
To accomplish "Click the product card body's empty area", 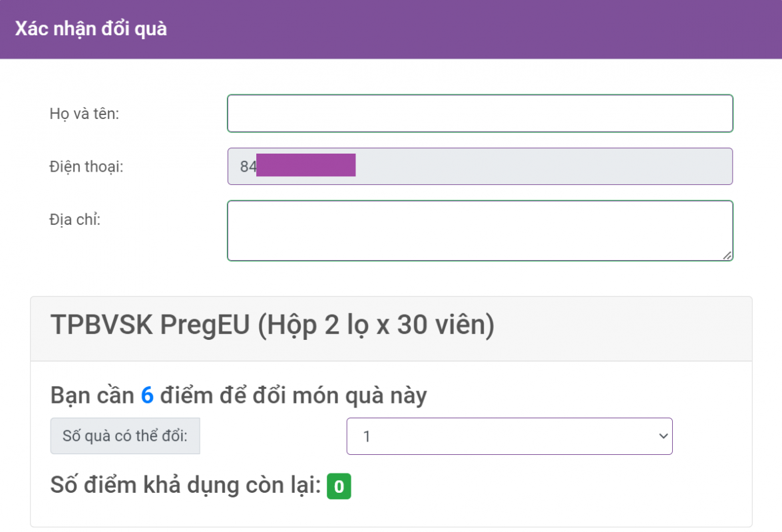I will 532,492.
